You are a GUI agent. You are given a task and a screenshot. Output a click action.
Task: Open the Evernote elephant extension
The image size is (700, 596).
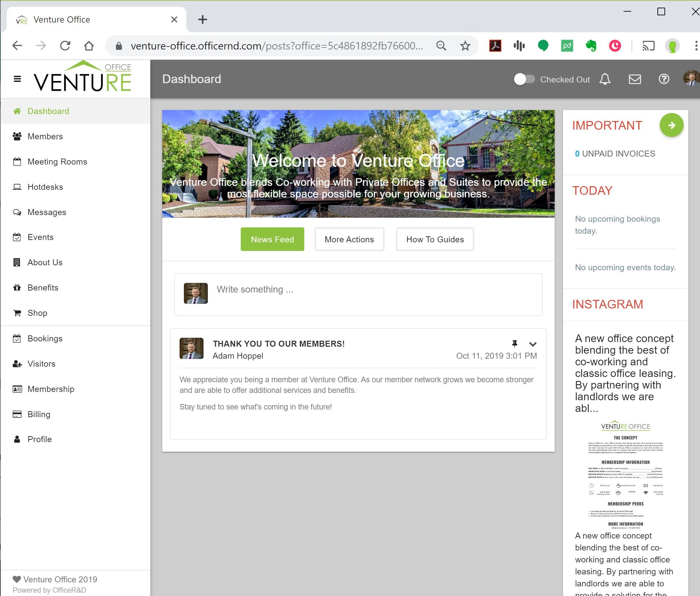591,46
